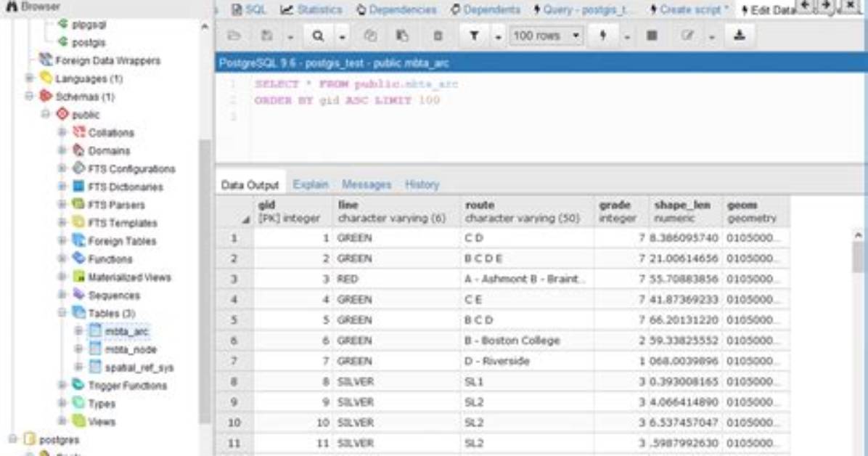Image resolution: width=868 pixels, height=456 pixels.
Task: Click the Collations node icon
Action: point(79,132)
